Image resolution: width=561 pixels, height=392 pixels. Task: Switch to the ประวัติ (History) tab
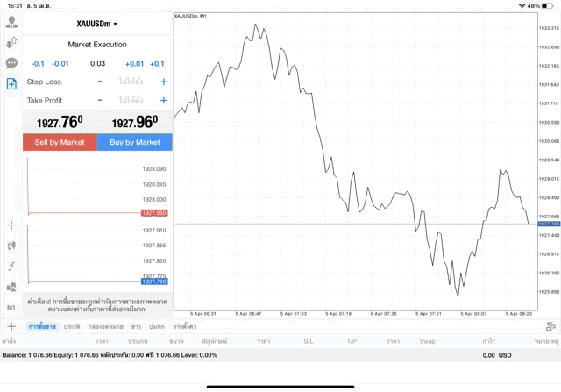click(71, 326)
